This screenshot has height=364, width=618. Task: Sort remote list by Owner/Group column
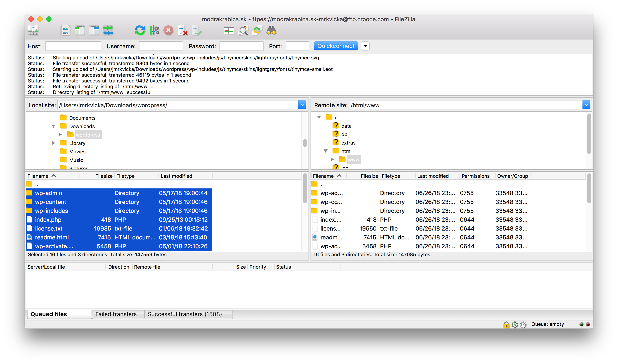tap(513, 176)
